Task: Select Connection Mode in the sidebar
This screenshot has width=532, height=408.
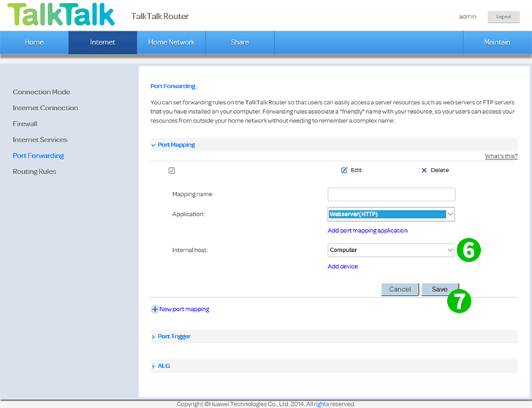Action: pyautogui.click(x=42, y=92)
